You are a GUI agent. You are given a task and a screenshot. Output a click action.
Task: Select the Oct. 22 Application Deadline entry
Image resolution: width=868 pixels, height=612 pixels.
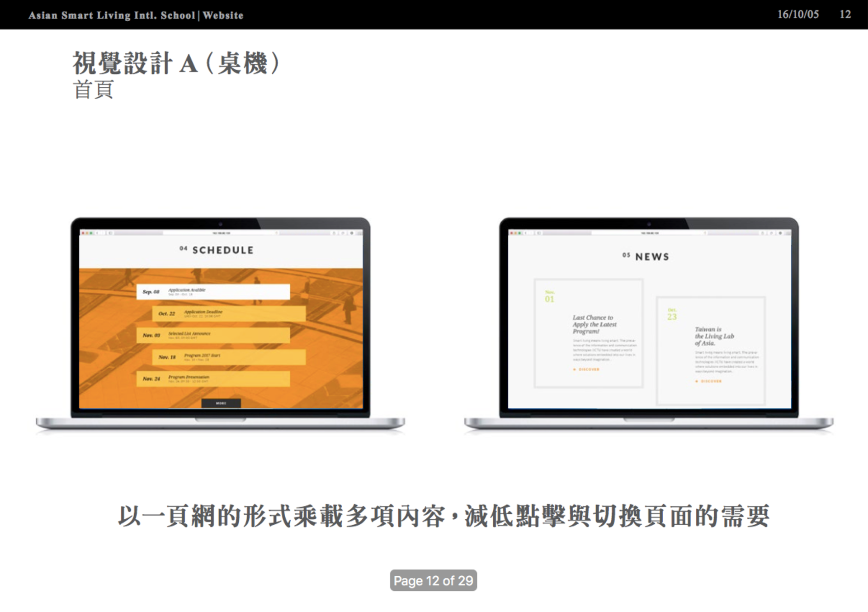point(229,313)
